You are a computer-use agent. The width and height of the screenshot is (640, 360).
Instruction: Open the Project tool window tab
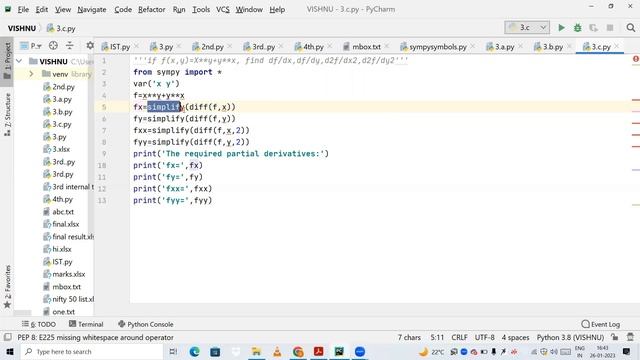point(7,61)
